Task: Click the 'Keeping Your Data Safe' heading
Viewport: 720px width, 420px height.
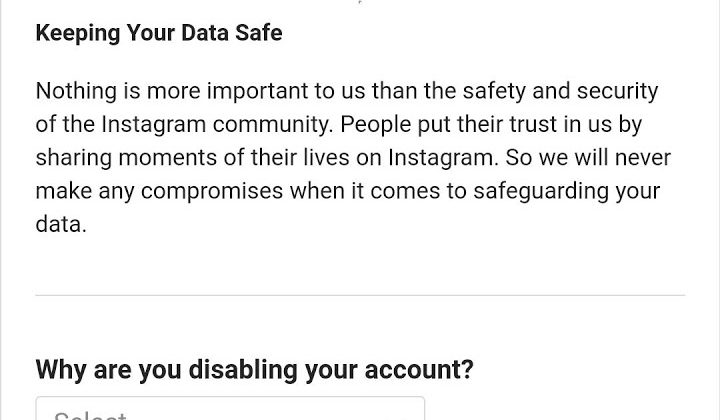Action: click(159, 34)
